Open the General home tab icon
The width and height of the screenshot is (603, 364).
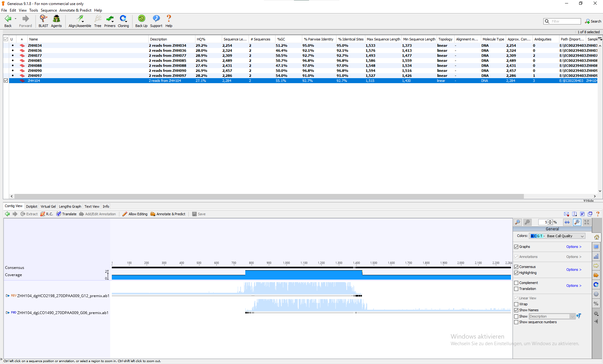pyautogui.click(x=596, y=237)
